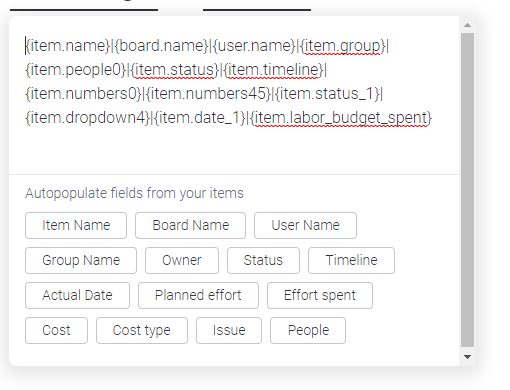Click the scrollbar up arrow
The width and height of the screenshot is (510, 390).
tap(467, 25)
